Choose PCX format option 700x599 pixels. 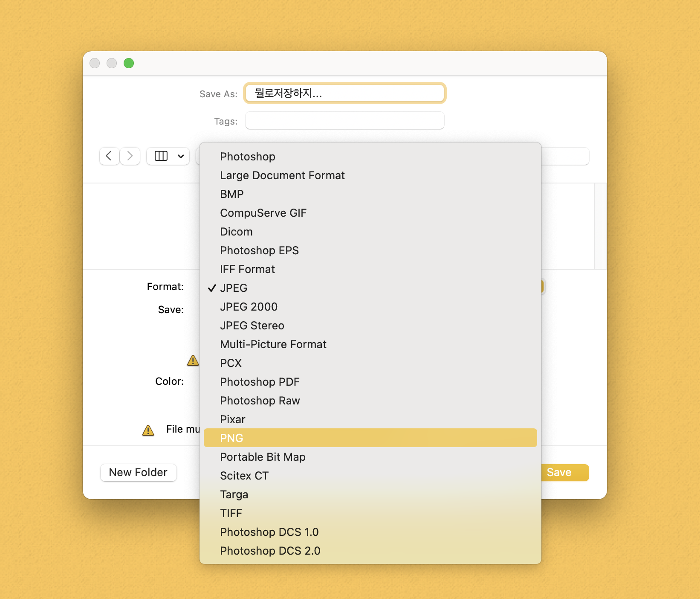(x=370, y=363)
